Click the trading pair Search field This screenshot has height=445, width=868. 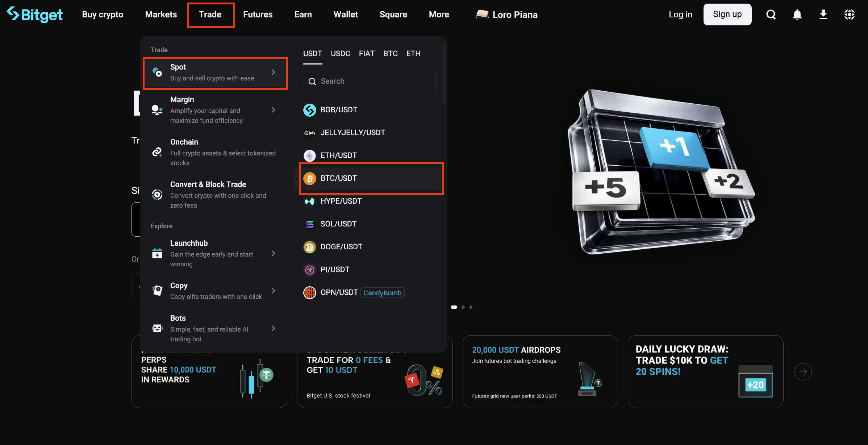click(367, 81)
